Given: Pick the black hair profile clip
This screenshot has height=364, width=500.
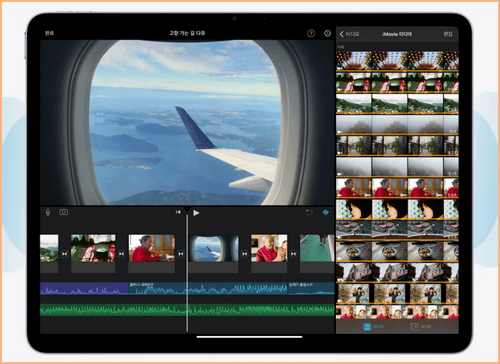Looking at the screenshot, I should 397,209.
